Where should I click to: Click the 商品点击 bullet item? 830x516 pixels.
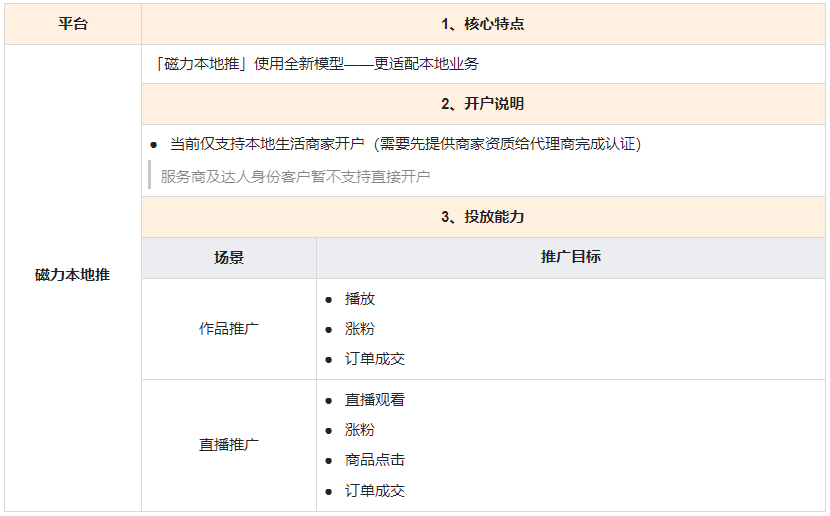(x=375, y=460)
